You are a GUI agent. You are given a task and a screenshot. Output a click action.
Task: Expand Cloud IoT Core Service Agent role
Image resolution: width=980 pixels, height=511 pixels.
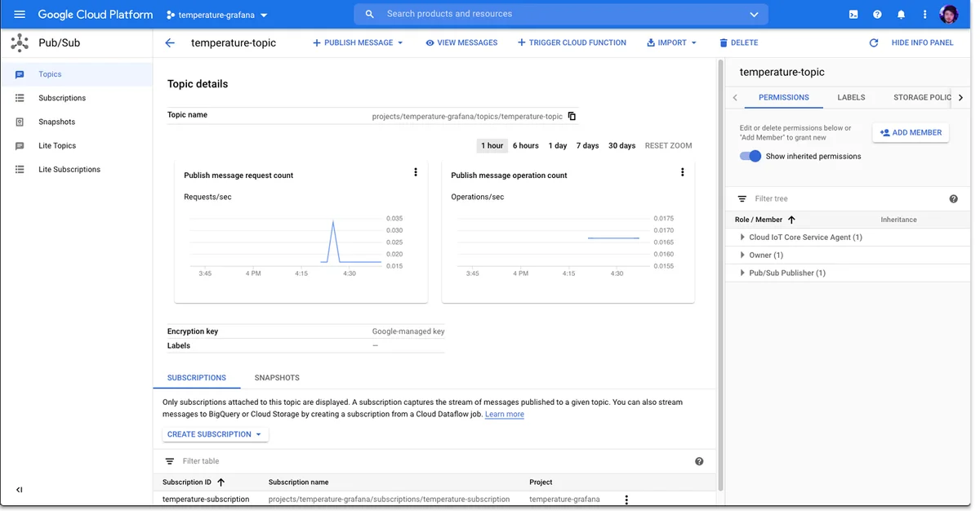tap(742, 238)
